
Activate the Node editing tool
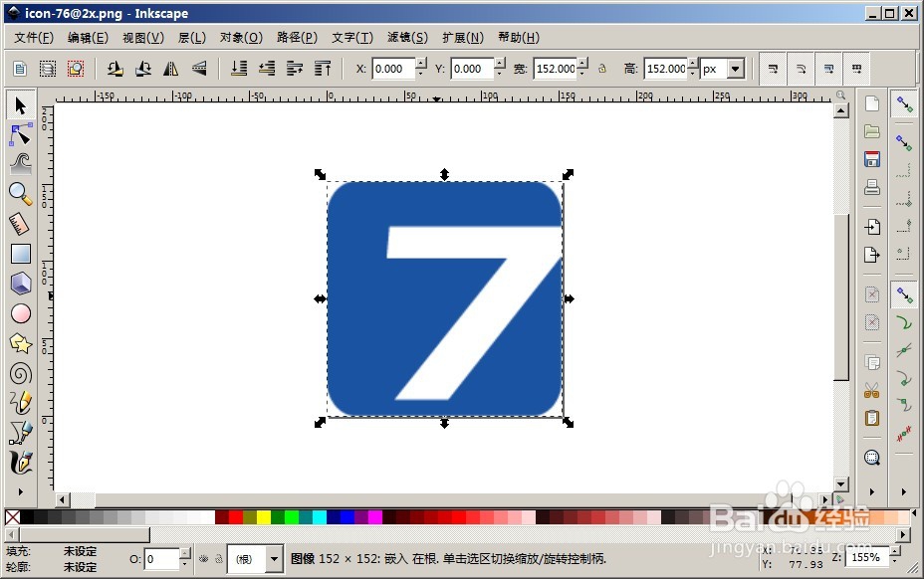coord(21,135)
